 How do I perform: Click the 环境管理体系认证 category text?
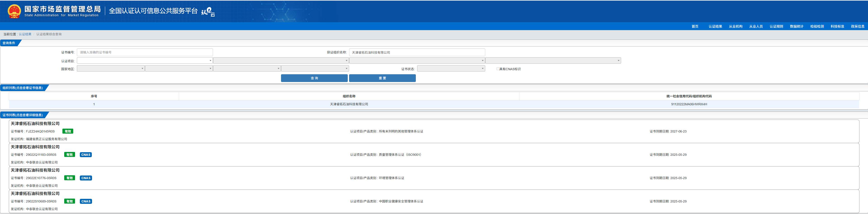[392, 178]
